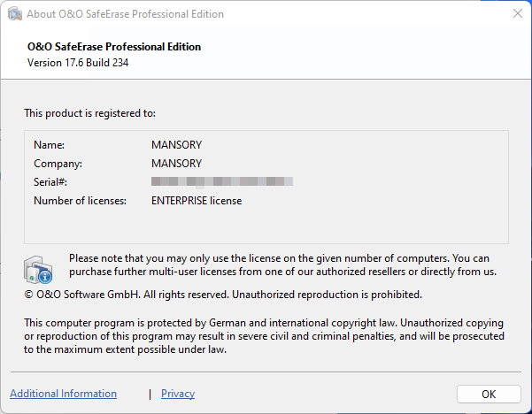This screenshot has width=532, height=414.
Task: Close the About dialog window
Action: coord(517,14)
